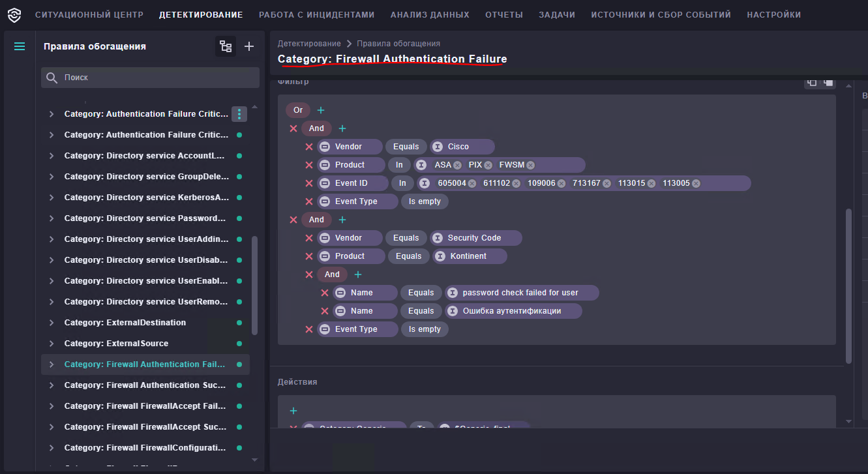Change the In operator next to ASA chips

pyautogui.click(x=399, y=165)
